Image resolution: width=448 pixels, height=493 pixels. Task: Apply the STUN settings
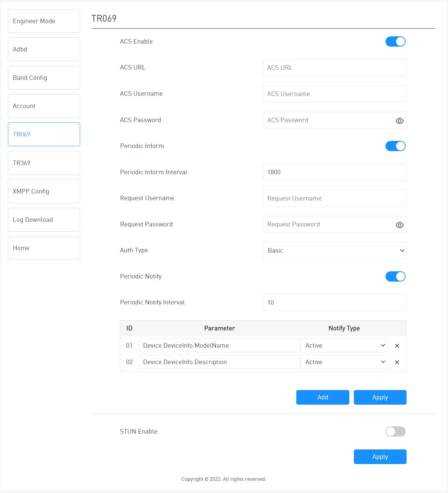click(380, 457)
